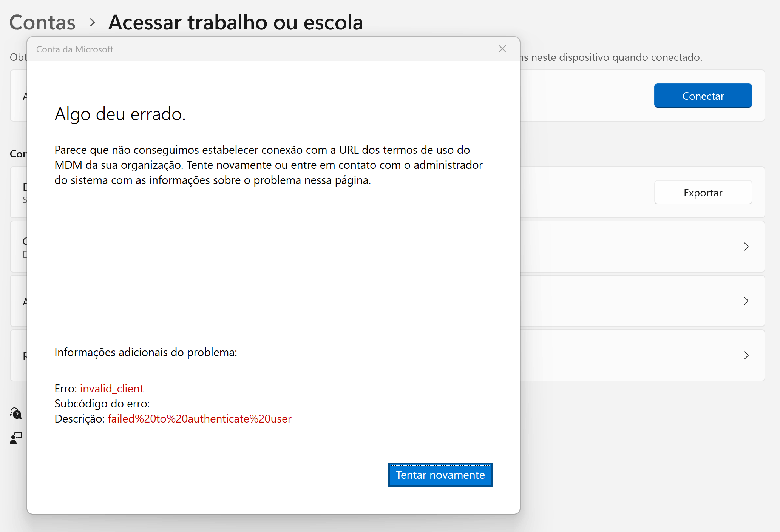This screenshot has height=532, width=780.
Task: Expand the bottom-most chevron row
Action: coord(746,355)
